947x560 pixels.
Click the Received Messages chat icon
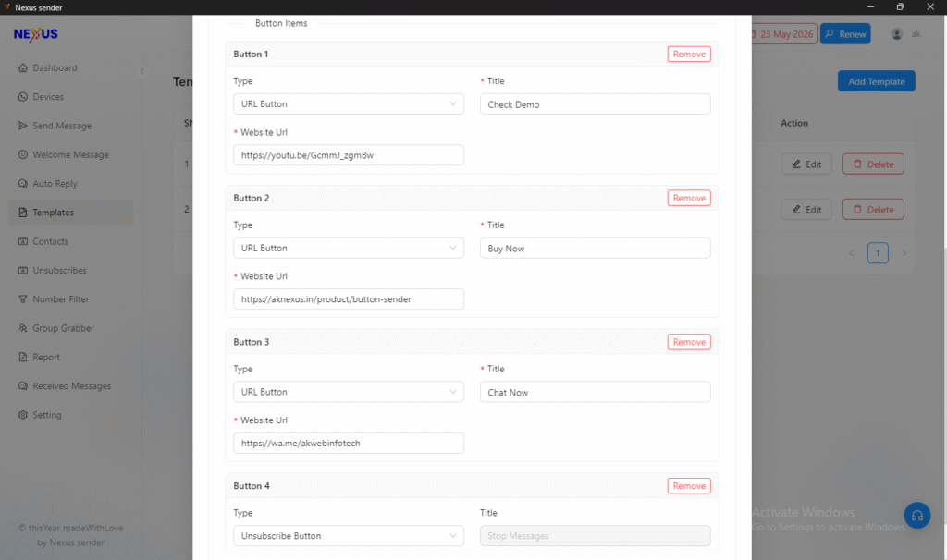23,386
